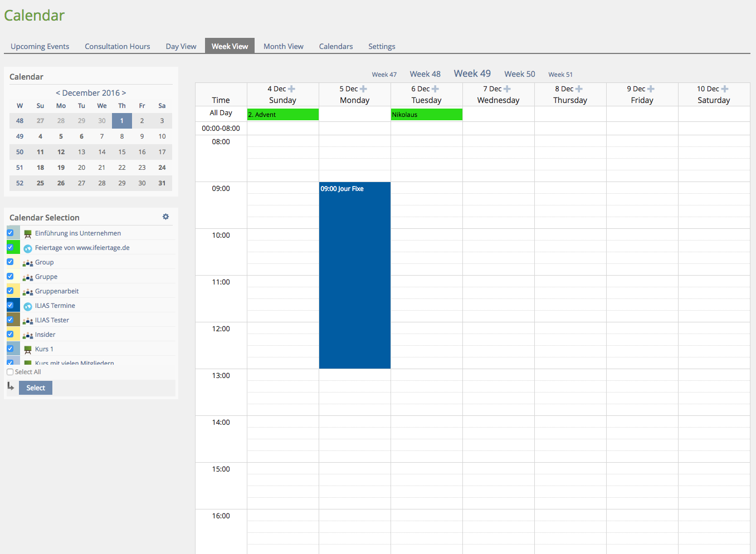Go to previous month with left arrow
The width and height of the screenshot is (756, 554).
point(57,93)
